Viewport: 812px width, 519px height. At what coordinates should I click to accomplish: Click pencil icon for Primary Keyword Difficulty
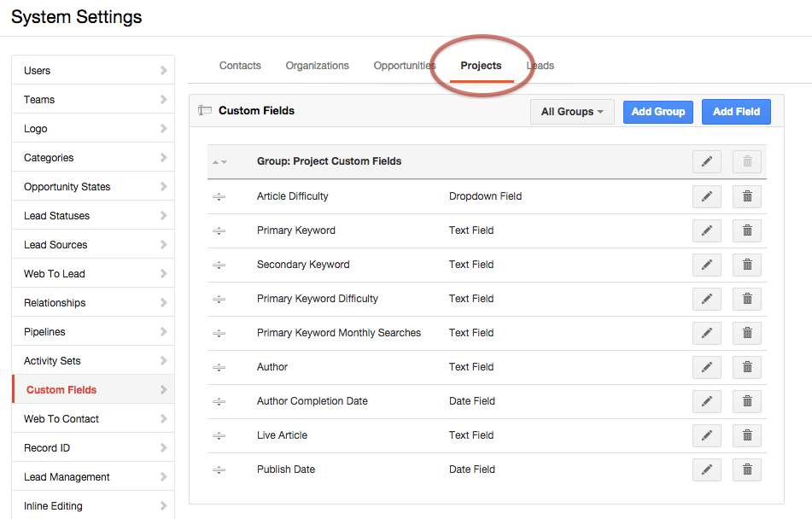pos(706,299)
